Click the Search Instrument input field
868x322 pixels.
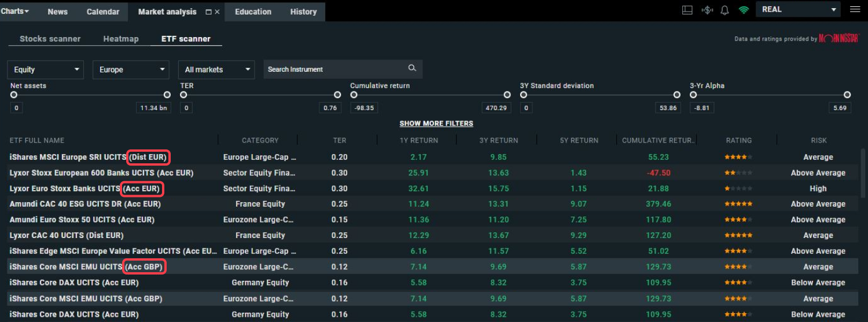[336, 69]
